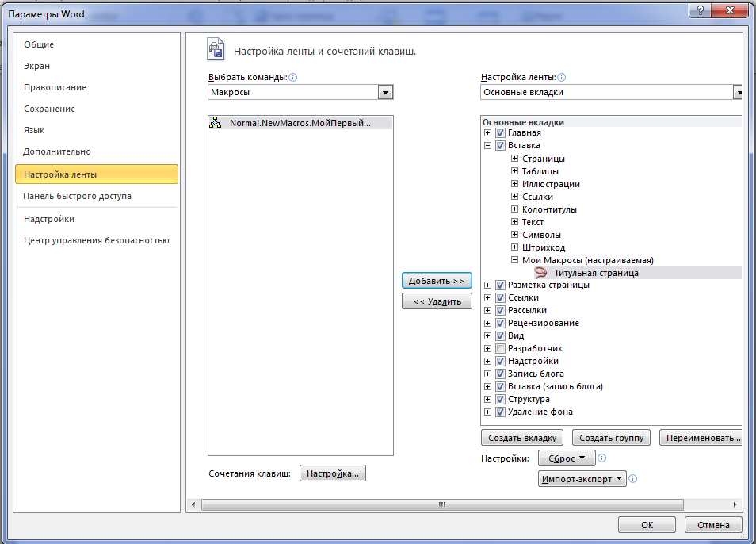This screenshot has width=756, height=544.
Task: Expand the Текст group
Action: click(x=514, y=222)
